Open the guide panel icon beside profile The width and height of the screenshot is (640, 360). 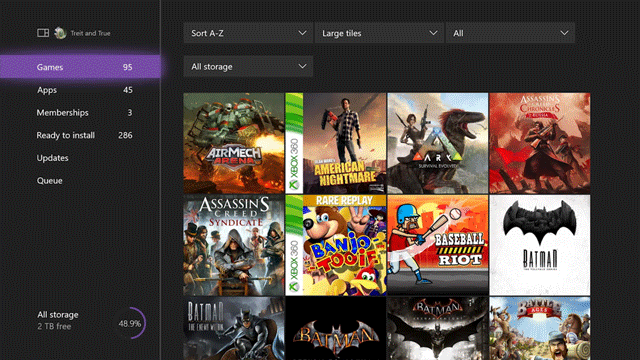pos(43,33)
